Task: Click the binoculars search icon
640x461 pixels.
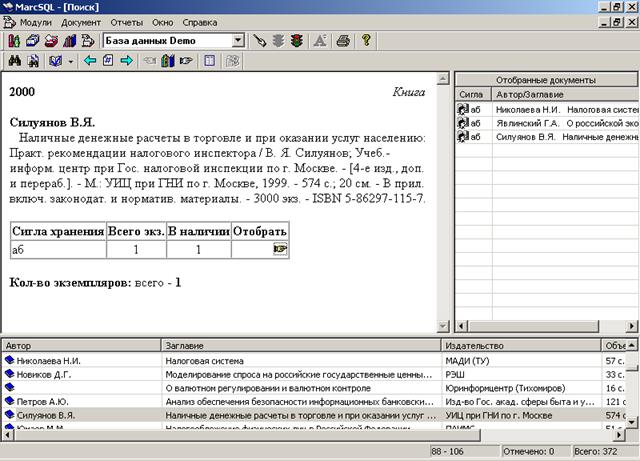Action: (15, 61)
